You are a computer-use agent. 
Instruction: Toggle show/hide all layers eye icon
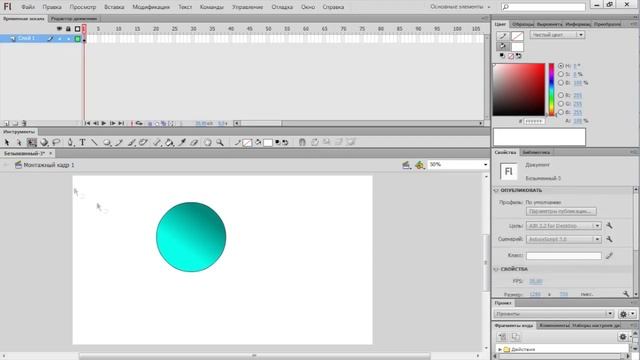[59, 29]
